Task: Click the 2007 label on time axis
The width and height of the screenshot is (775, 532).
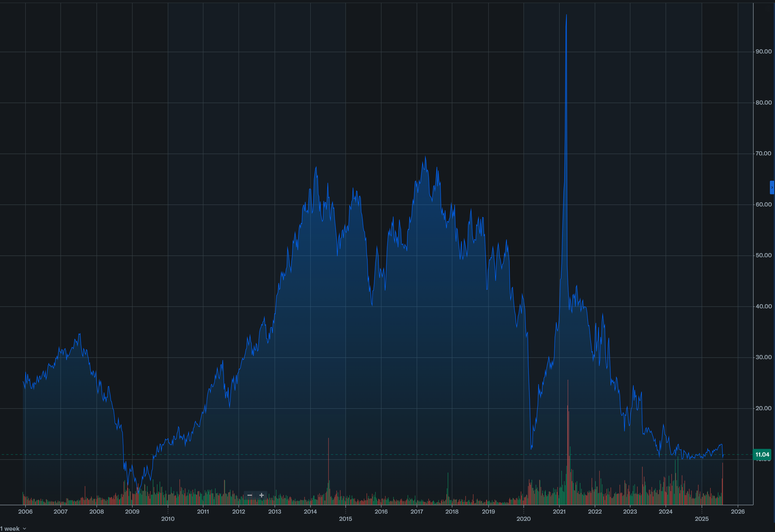Action: pyautogui.click(x=60, y=511)
